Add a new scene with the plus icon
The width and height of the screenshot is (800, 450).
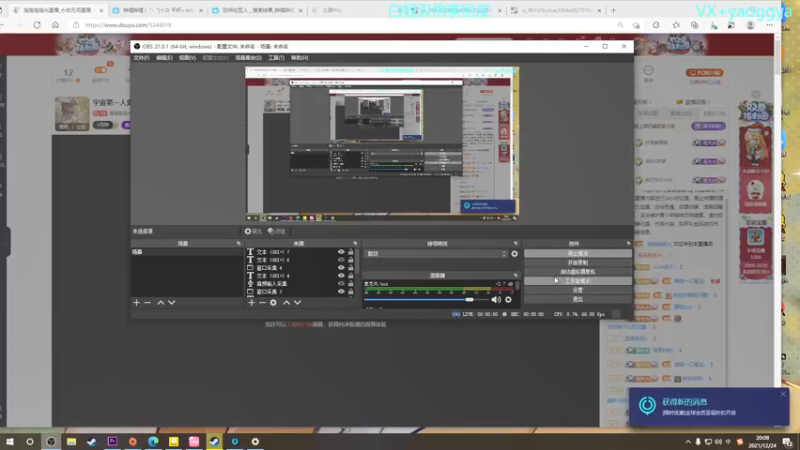pyautogui.click(x=136, y=303)
